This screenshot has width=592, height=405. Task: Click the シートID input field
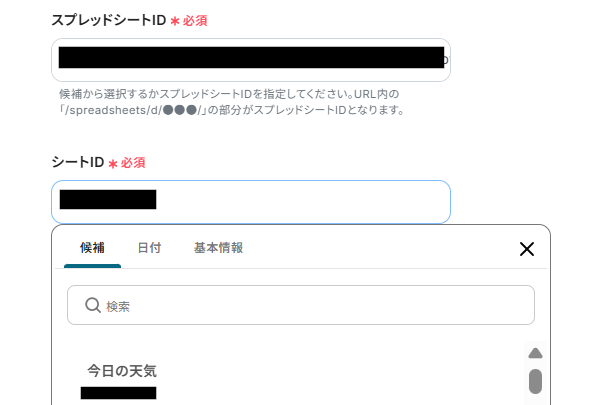251,202
